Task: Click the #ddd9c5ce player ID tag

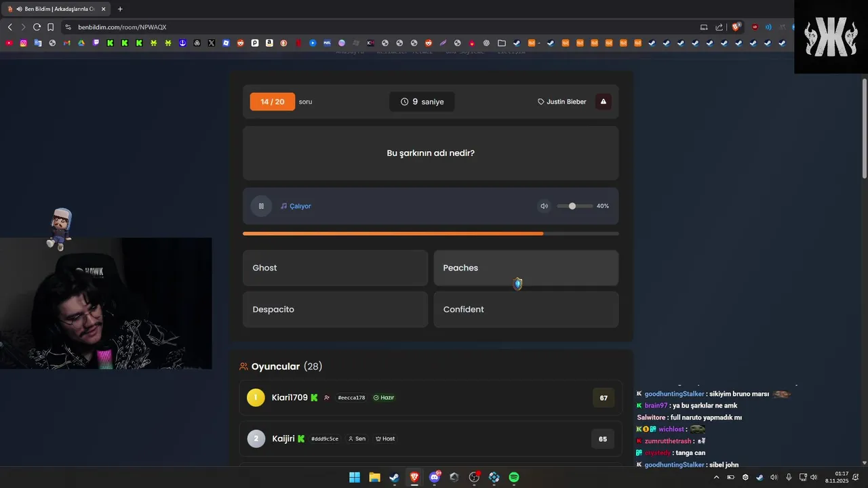Action: coord(325,439)
